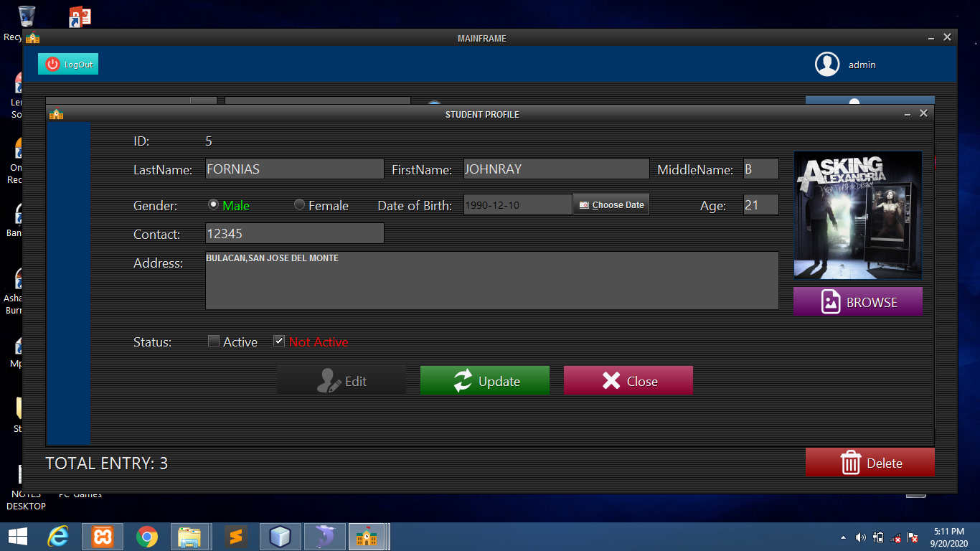Check the Active status checkbox
This screenshot has height=551, width=980.
pyautogui.click(x=214, y=342)
